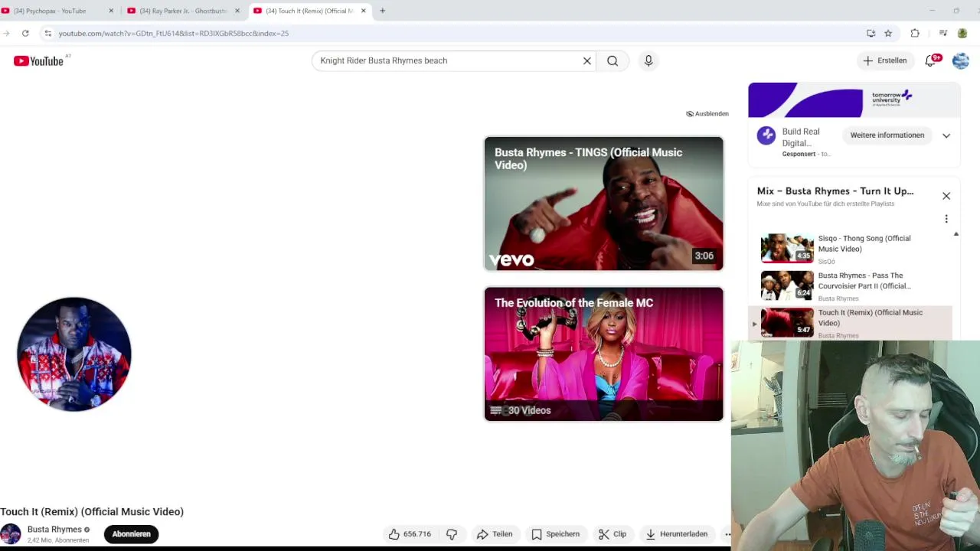Image resolution: width=980 pixels, height=551 pixels.
Task: Close the Ray Parker Jr. Ghostbusters tab
Action: [x=237, y=11]
